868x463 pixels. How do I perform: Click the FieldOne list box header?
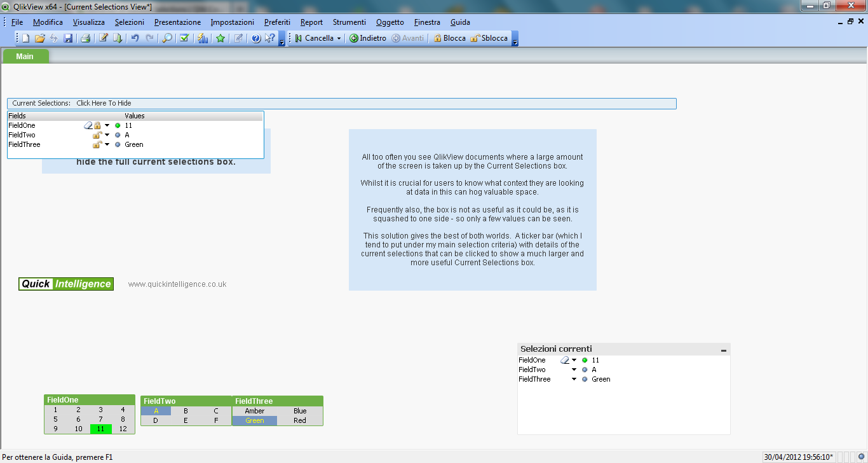click(x=90, y=400)
